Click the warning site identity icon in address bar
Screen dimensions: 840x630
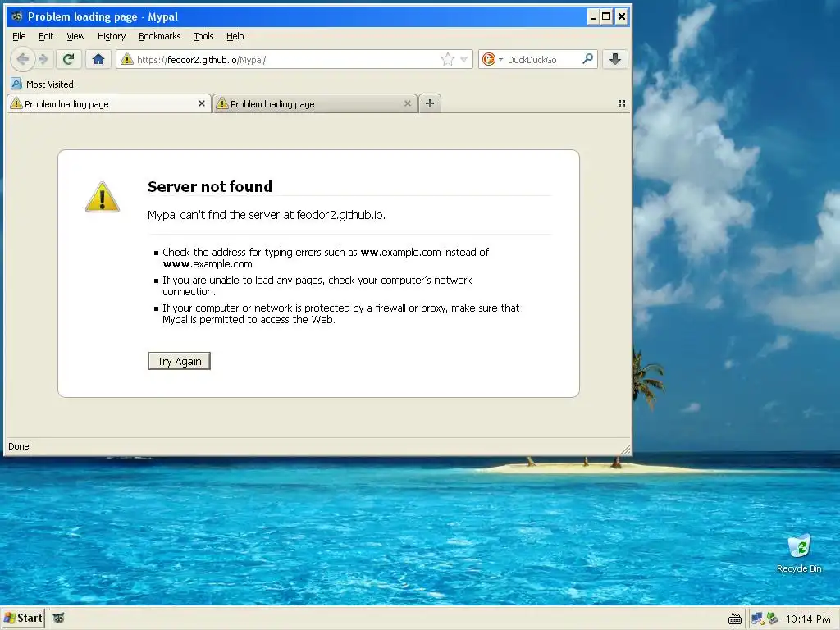(x=127, y=59)
